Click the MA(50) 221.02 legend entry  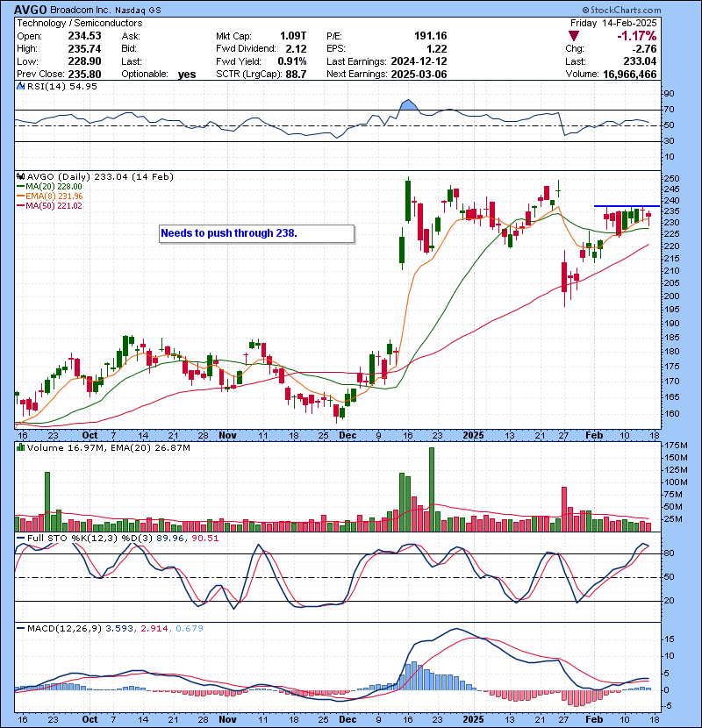(x=50, y=205)
